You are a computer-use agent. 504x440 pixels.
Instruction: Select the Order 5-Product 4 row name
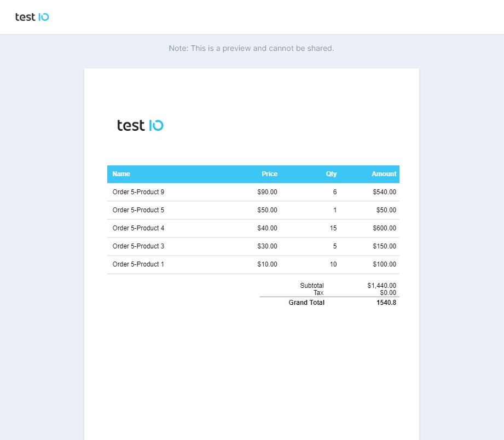tap(138, 228)
